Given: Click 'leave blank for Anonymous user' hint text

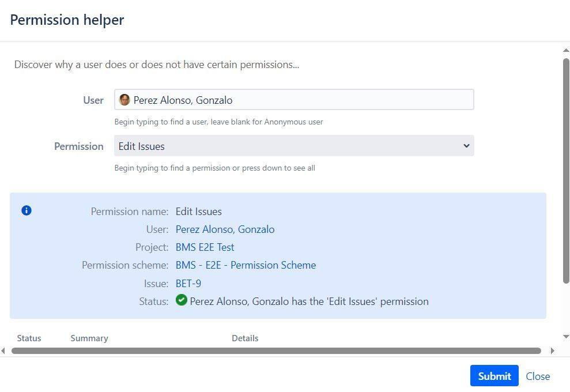Looking at the screenshot, I should click(x=267, y=122).
